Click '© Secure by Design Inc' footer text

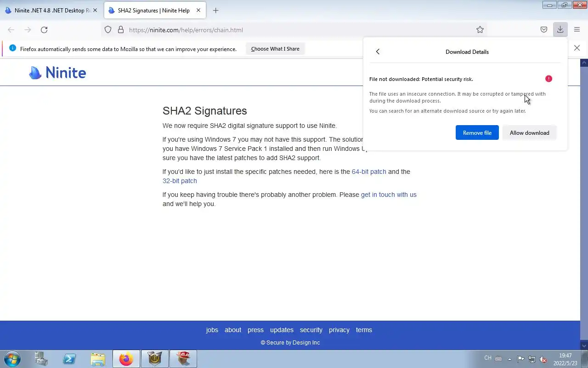pyautogui.click(x=290, y=343)
